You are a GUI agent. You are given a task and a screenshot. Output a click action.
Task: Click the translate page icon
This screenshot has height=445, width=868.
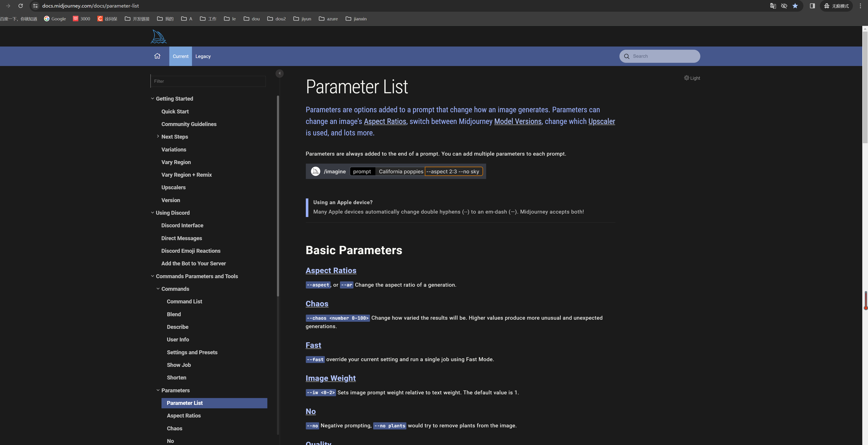(773, 6)
